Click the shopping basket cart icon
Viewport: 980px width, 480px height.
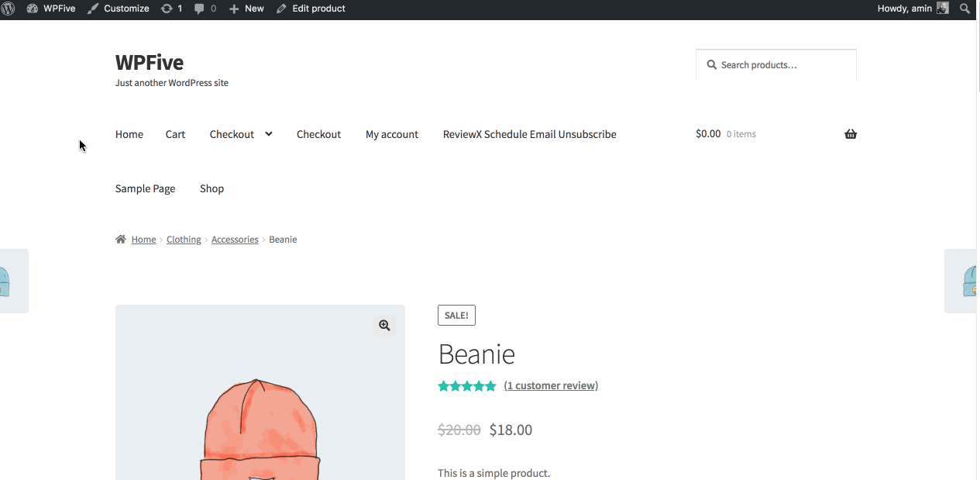click(x=851, y=134)
